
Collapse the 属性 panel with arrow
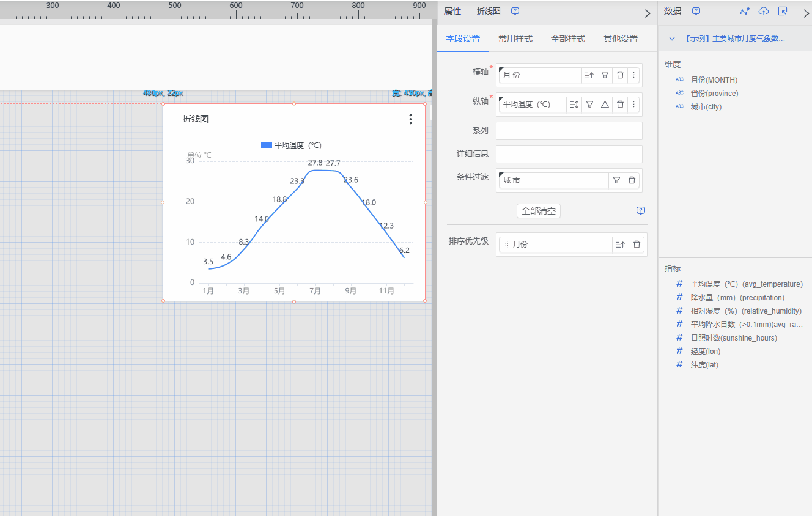648,13
